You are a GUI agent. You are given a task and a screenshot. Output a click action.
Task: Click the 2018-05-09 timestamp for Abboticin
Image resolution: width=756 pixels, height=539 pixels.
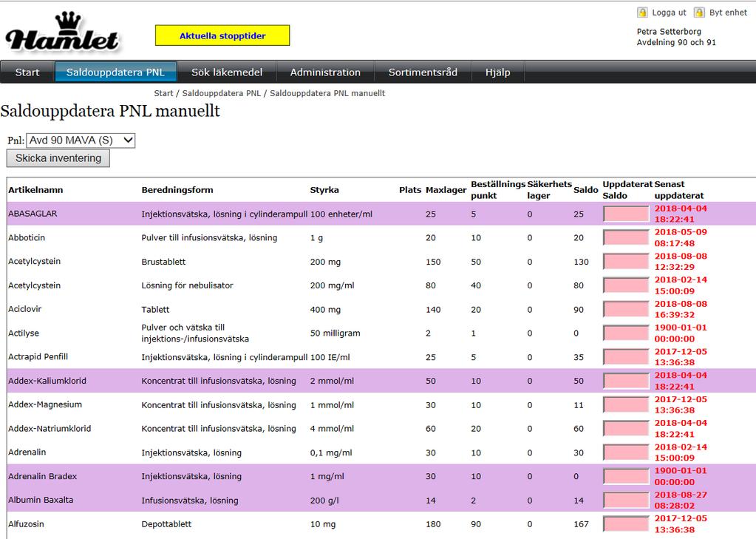[681, 237]
